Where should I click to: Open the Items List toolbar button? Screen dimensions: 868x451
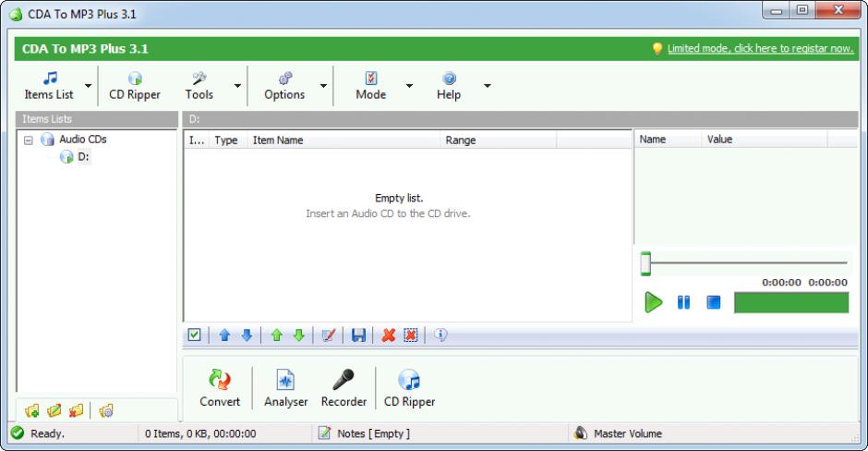pyautogui.click(x=49, y=86)
